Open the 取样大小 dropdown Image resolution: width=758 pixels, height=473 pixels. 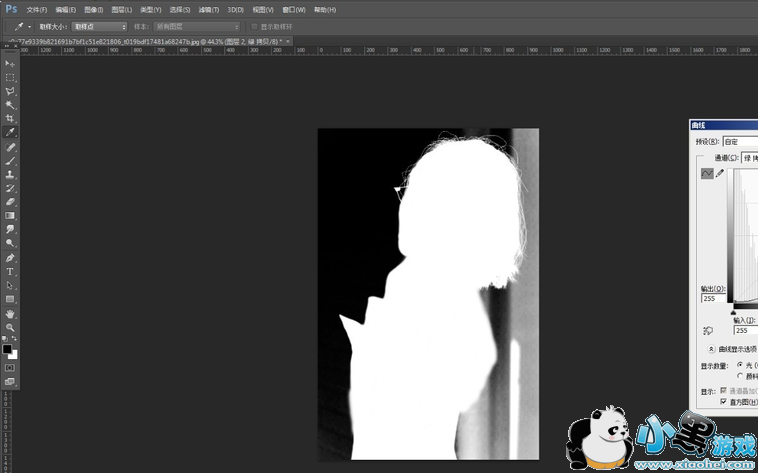[x=99, y=26]
